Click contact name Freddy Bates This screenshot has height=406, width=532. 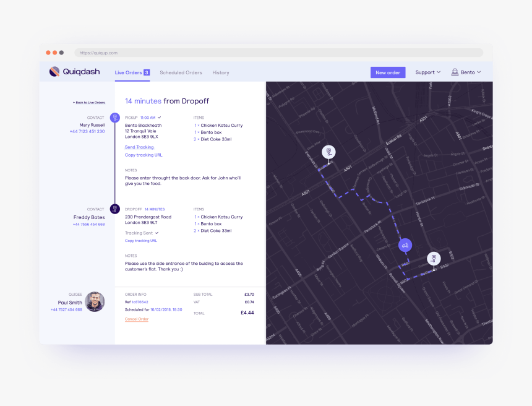click(89, 217)
